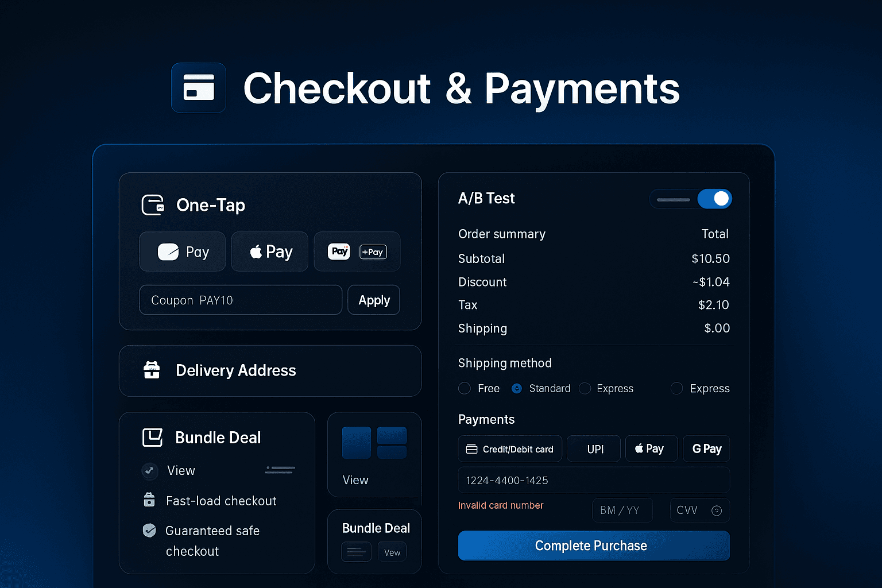The image size is (882, 588).
Task: Expand the Delivery Address section
Action: click(x=270, y=371)
